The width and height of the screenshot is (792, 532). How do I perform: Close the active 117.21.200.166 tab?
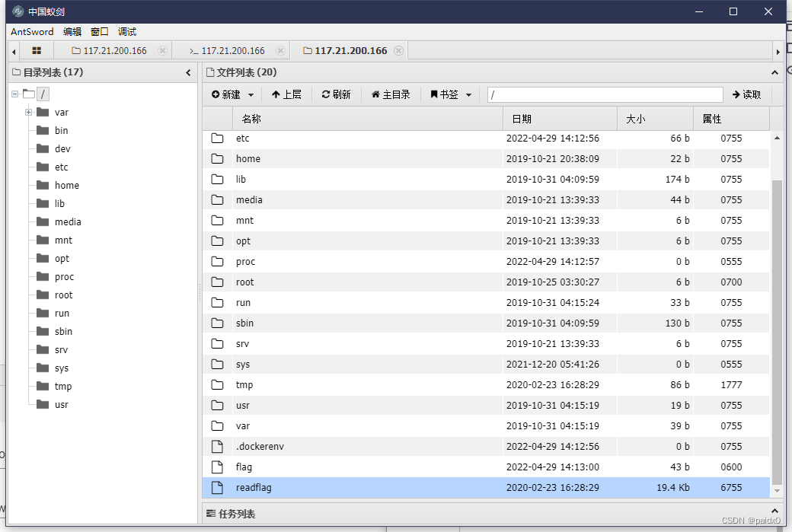point(398,50)
